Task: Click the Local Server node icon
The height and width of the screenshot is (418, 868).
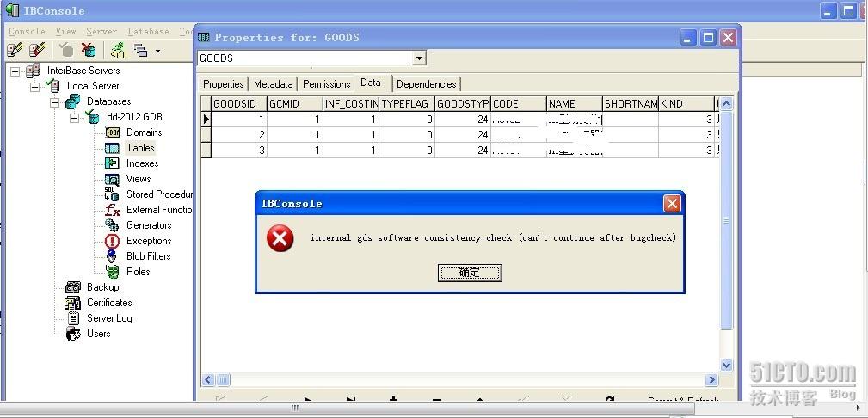Action: [x=53, y=86]
